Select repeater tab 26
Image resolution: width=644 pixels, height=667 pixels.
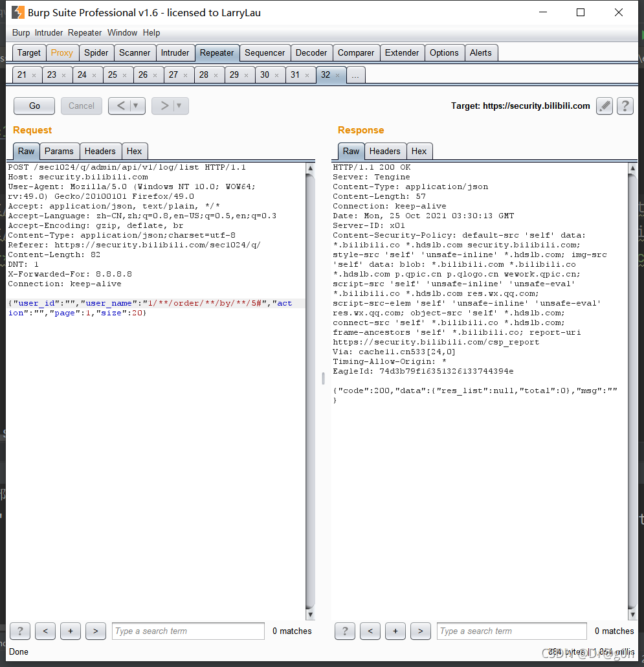tap(143, 75)
